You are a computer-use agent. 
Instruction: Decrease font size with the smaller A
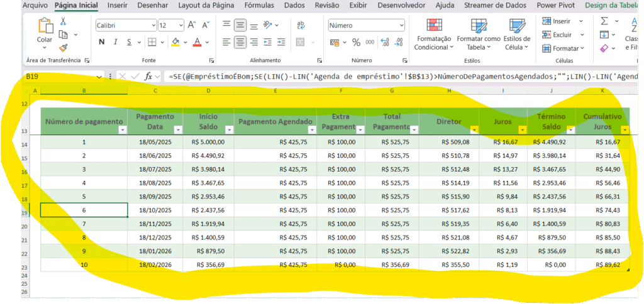pos(206,25)
